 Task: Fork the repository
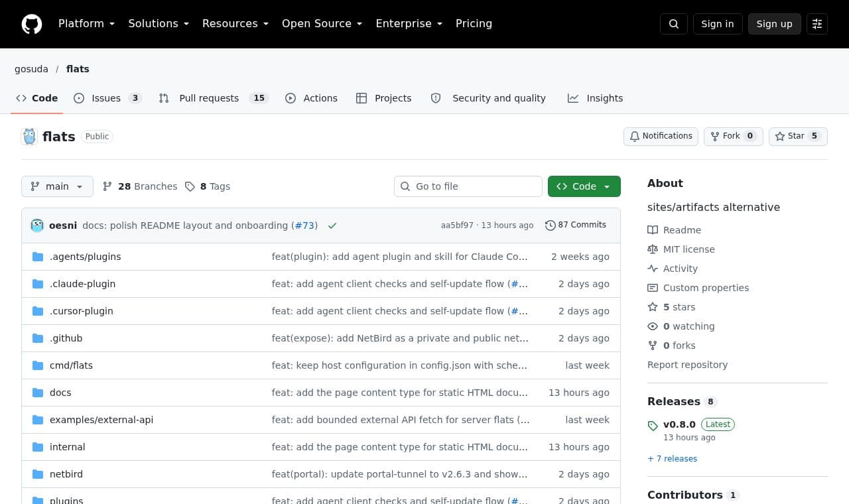734,136
